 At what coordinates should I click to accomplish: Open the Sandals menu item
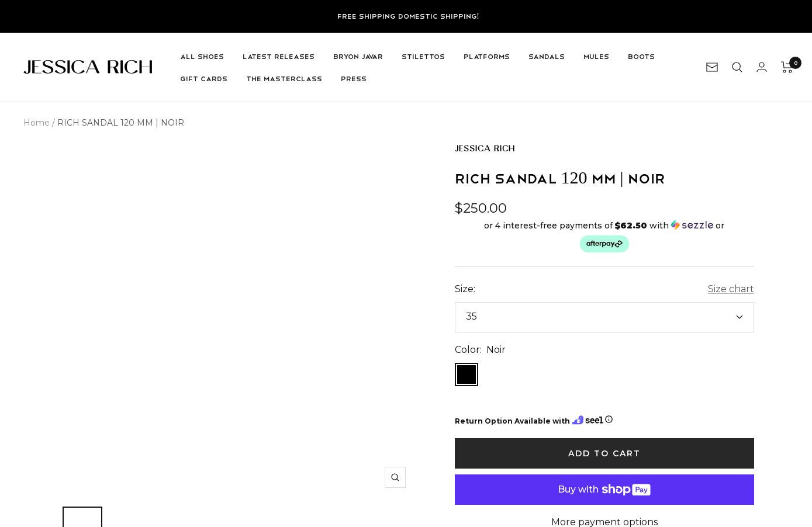tap(546, 57)
